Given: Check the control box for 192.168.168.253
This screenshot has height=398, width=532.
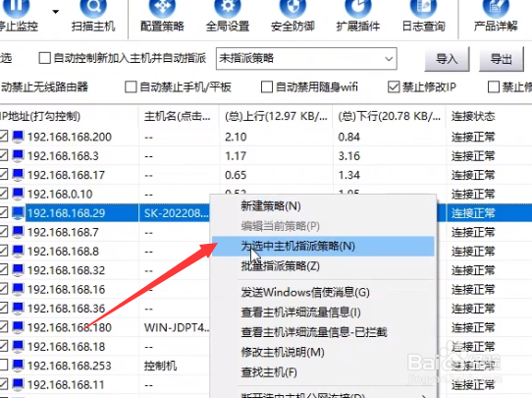Looking at the screenshot, I should tap(3, 366).
